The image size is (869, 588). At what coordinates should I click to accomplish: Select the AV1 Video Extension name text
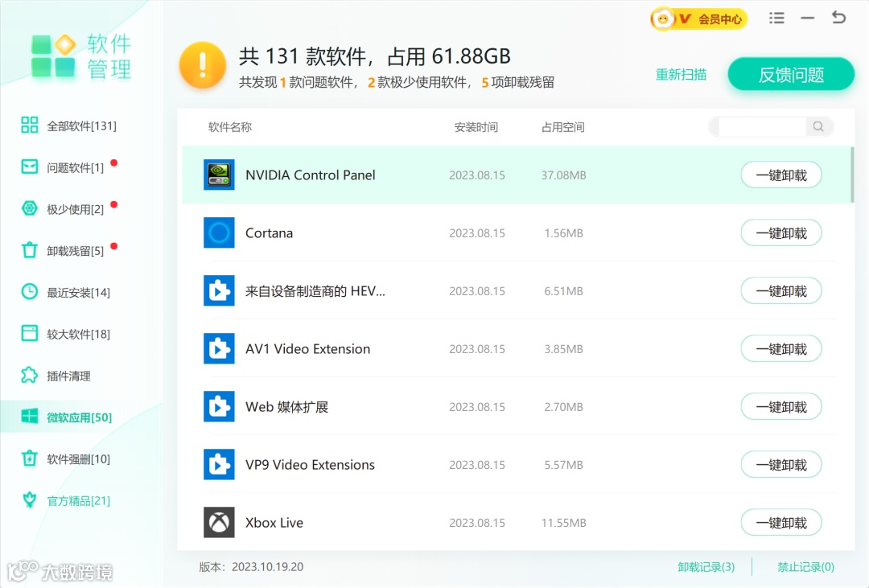pyautogui.click(x=307, y=348)
